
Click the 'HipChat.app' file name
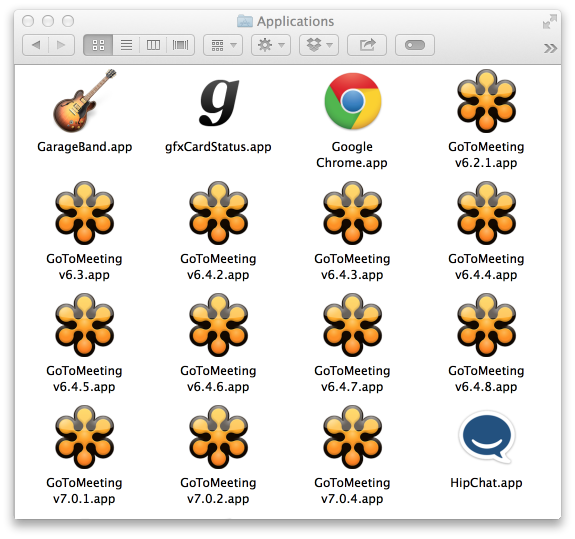(486, 483)
